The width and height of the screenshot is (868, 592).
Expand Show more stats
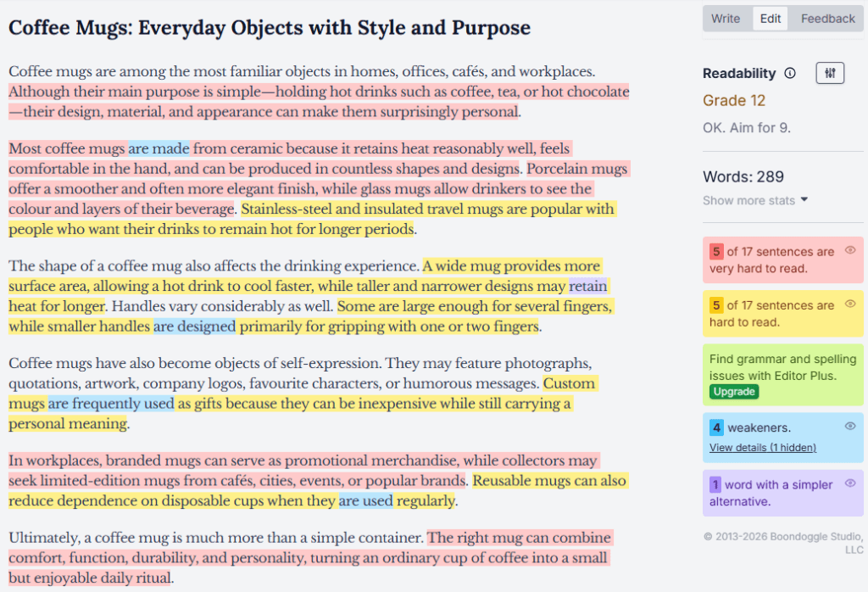(x=755, y=200)
